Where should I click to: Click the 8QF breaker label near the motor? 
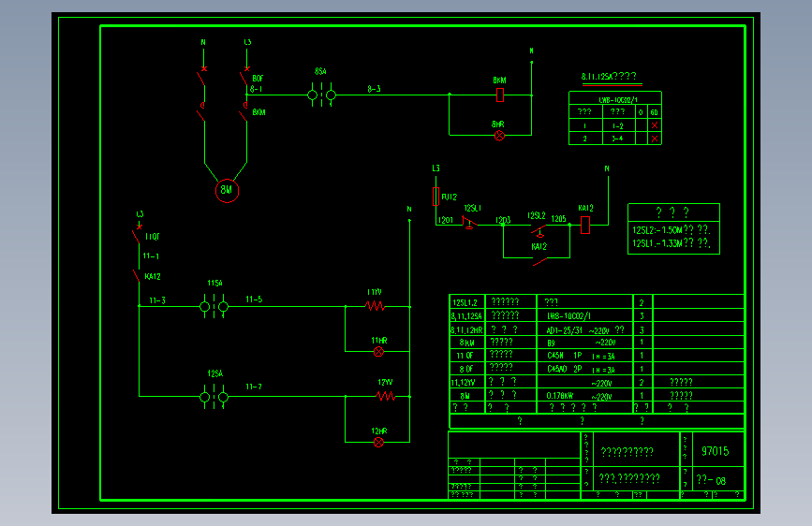(x=258, y=79)
